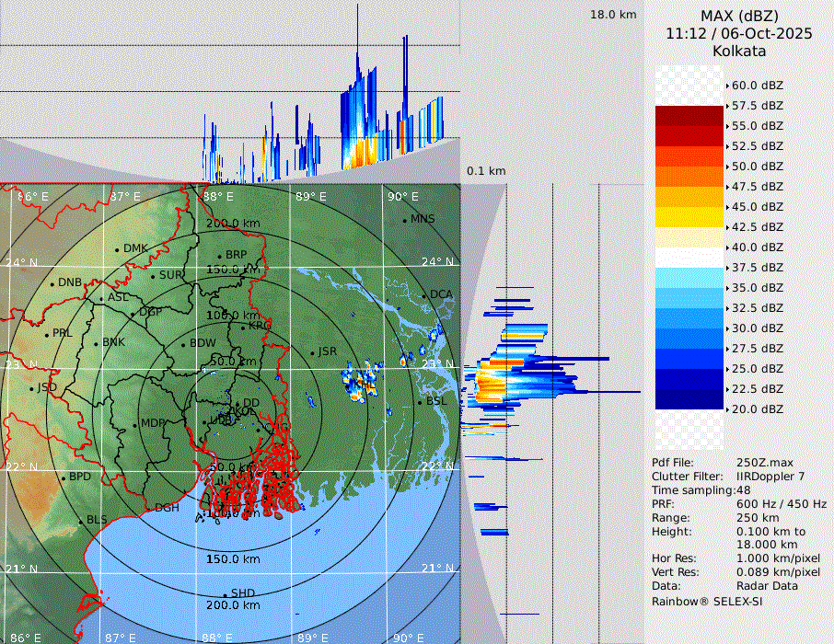Select the darkest blue 20.0 dBZ swatch

point(689,399)
